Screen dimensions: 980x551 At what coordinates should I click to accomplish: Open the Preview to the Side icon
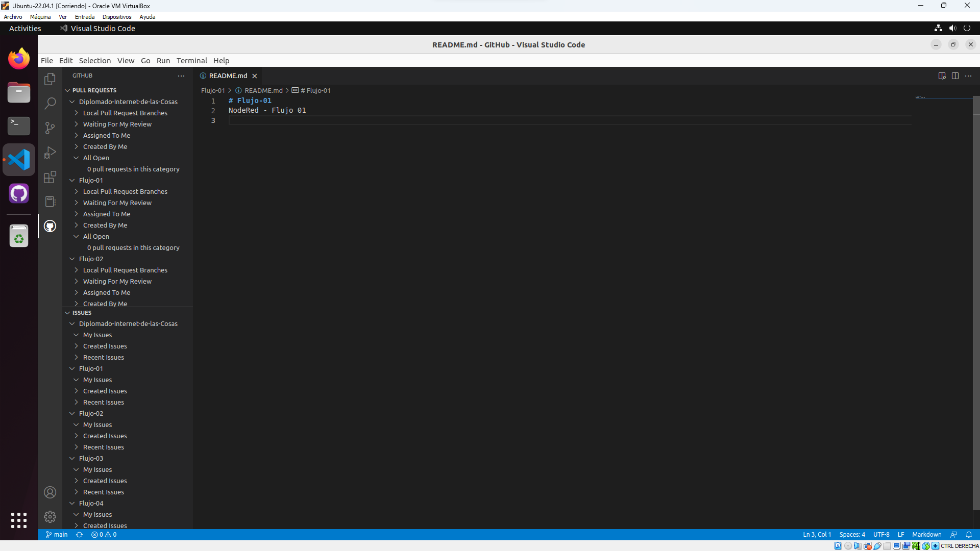[942, 76]
